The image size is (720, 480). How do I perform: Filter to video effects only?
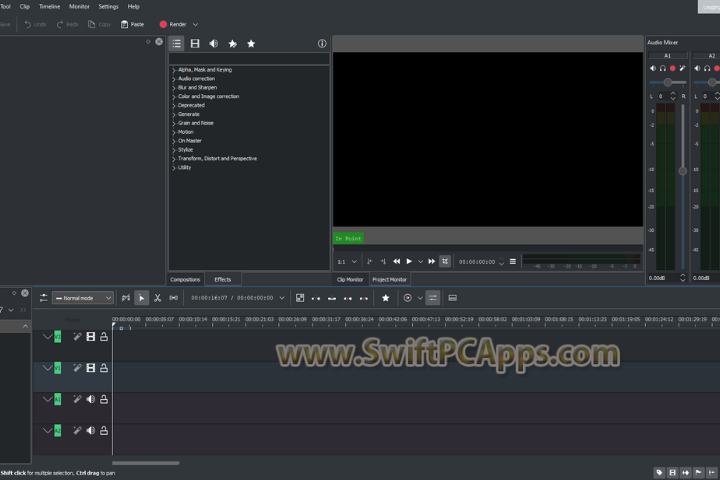(195, 44)
